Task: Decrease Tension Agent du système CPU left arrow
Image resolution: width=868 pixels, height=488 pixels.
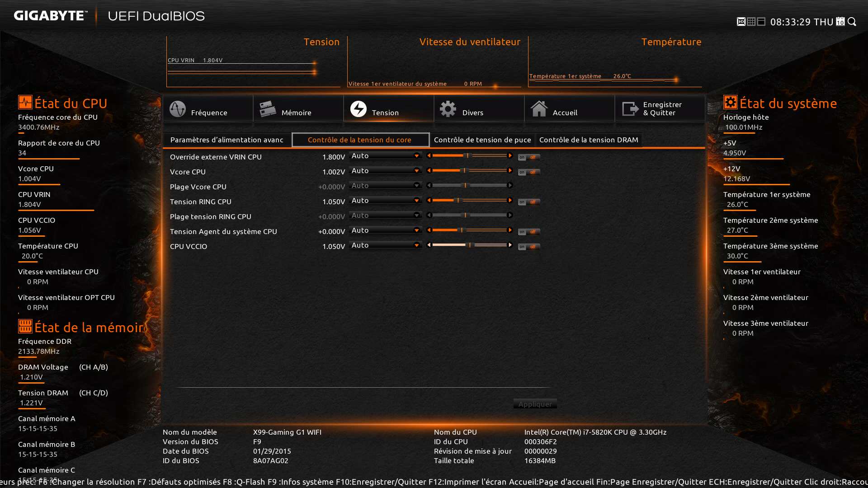Action: click(429, 230)
